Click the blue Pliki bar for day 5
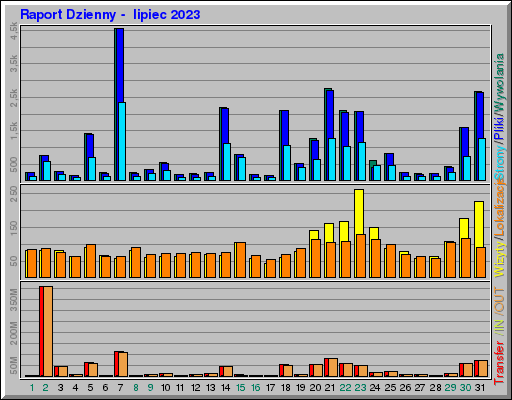Image resolution: width=512 pixels, height=400 pixels. pyautogui.click(x=90, y=146)
